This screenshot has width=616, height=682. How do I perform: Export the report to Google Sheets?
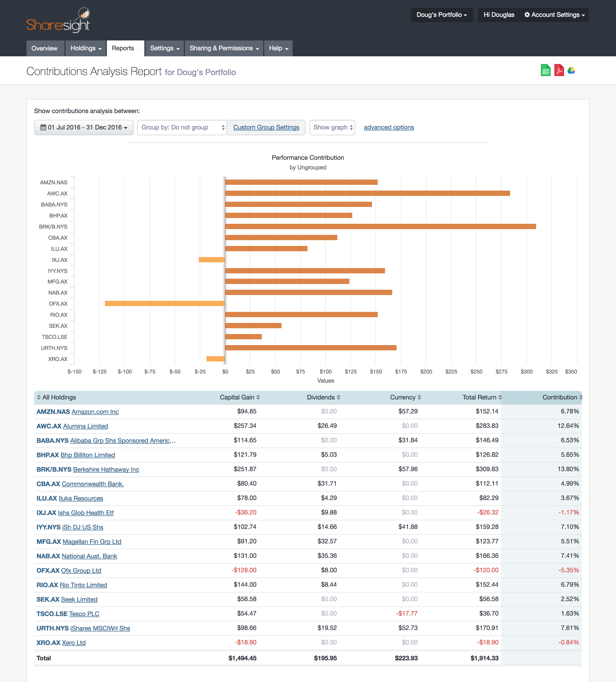click(x=545, y=70)
